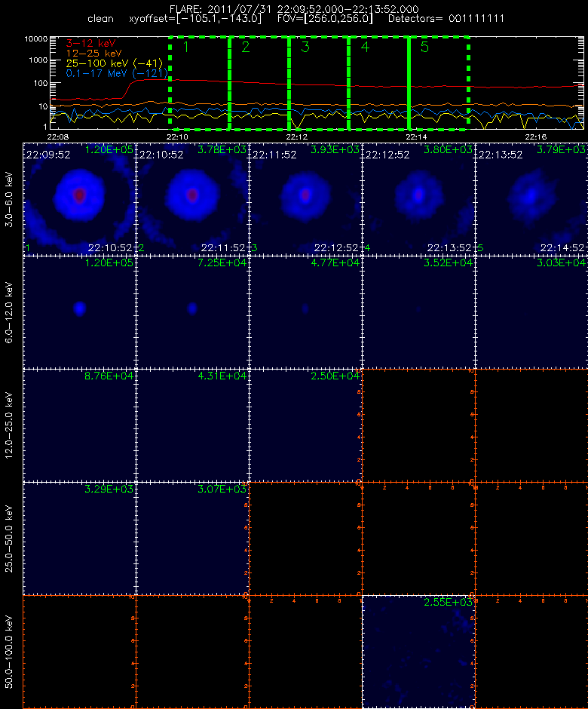Click the '3.0-6.0 keV' row label
Screen dimensions: 588x709
(10, 199)
